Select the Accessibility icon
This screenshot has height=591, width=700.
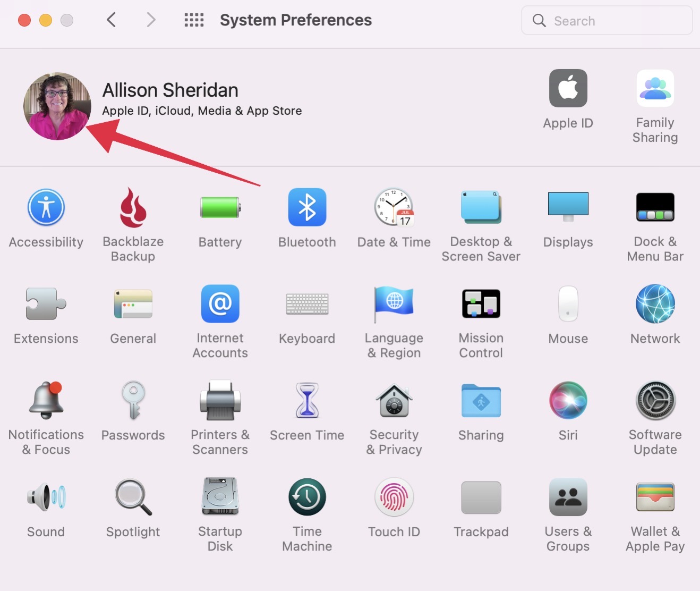(x=46, y=208)
